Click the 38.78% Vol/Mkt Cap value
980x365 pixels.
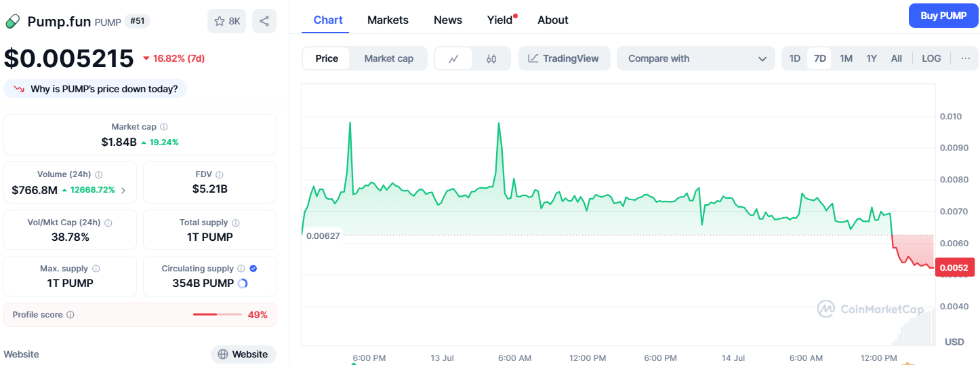point(70,237)
